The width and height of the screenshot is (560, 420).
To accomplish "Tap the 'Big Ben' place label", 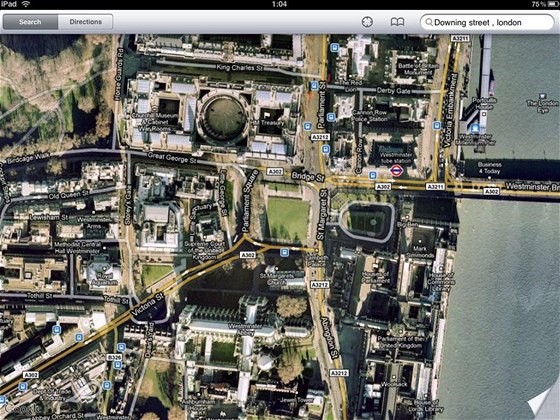I will [x=407, y=224].
